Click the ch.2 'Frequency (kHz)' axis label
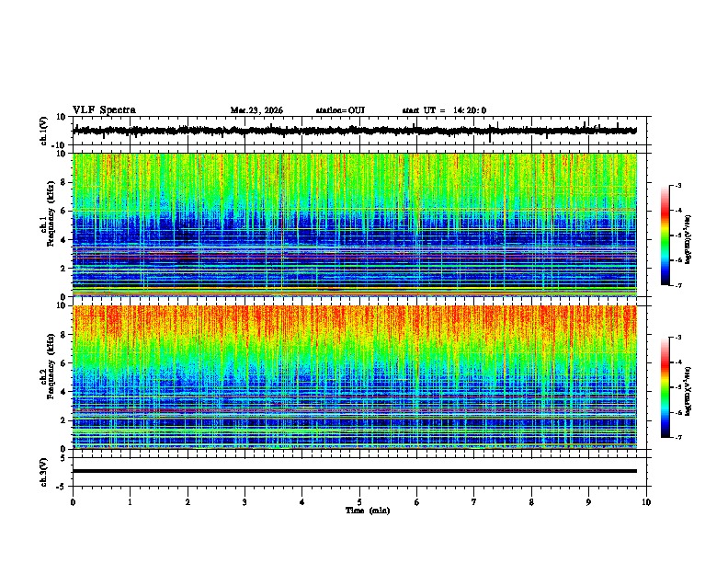728x563 pixels. 51,366
